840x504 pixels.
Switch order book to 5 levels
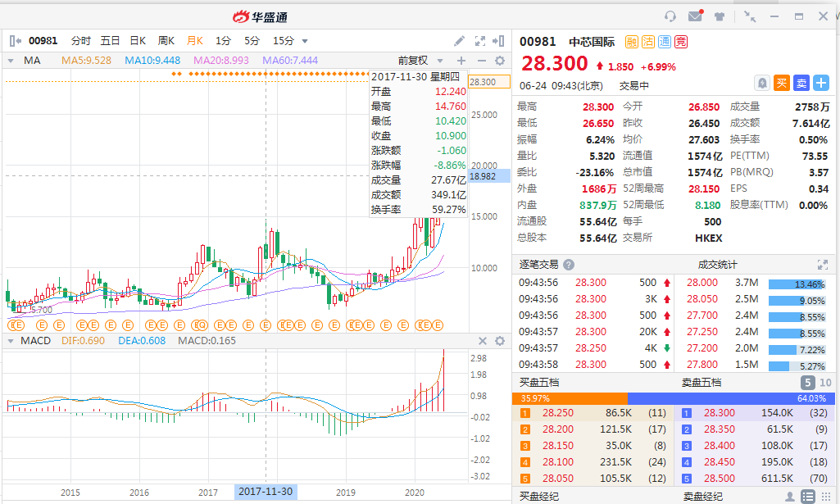pos(807,383)
